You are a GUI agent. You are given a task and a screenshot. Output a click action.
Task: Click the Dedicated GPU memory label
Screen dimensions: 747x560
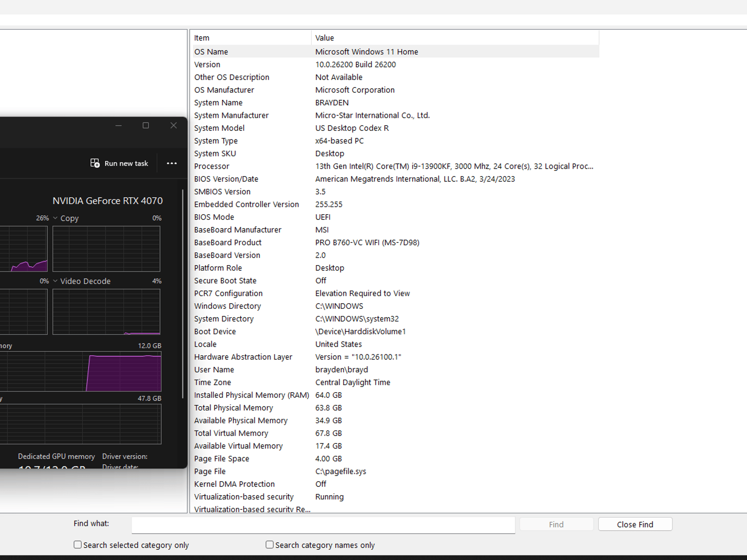[57, 456]
